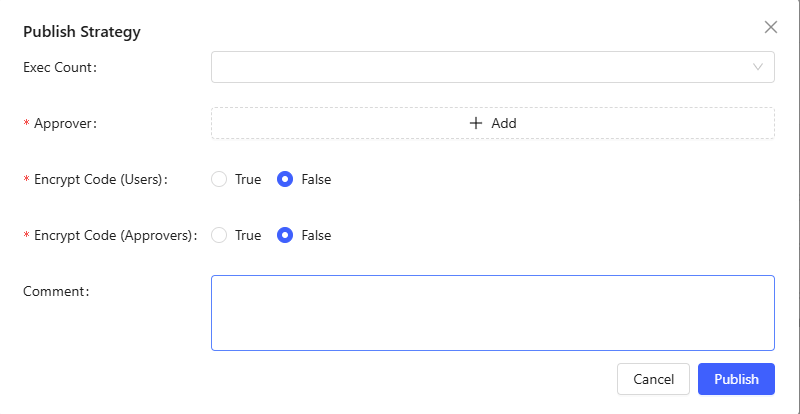The image size is (800, 414).
Task: Enable True for Encrypt Code (Approvers)
Action: 220,236
